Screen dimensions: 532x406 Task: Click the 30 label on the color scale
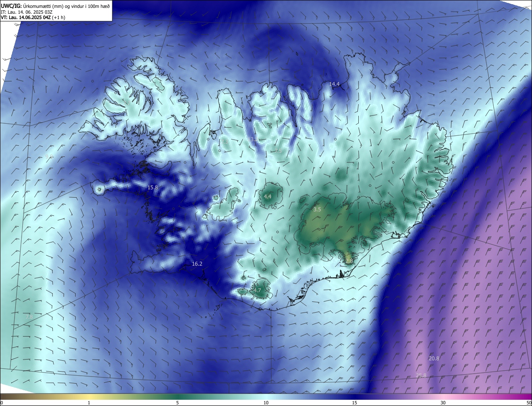pyautogui.click(x=443, y=403)
